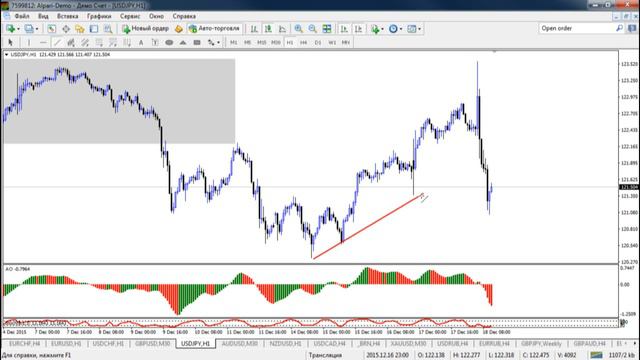Click the connection status 1107/2 kb

click(x=622, y=355)
